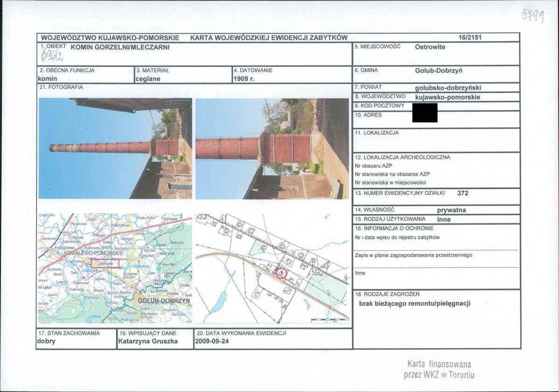Click the '21. FOTOGRAFIA' label

click(61, 87)
